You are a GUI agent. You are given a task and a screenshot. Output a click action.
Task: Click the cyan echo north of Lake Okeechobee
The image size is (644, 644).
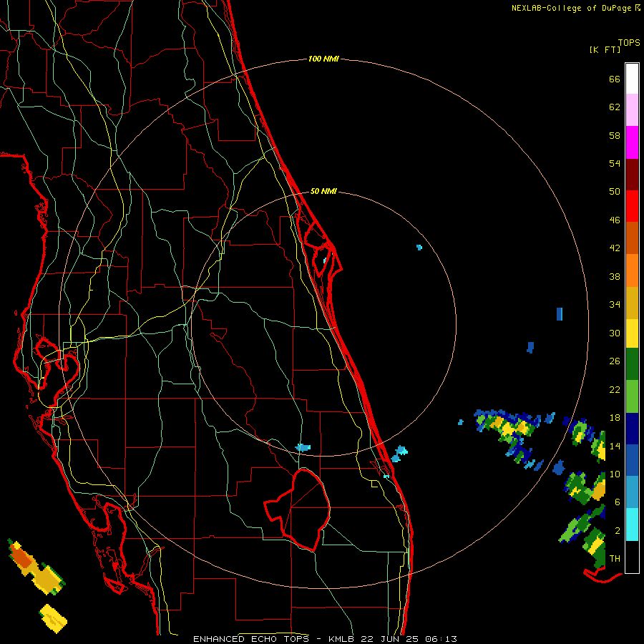[x=303, y=447]
